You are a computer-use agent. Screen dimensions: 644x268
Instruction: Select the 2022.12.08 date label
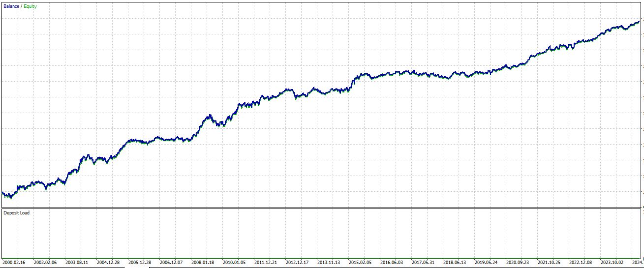(x=581, y=263)
